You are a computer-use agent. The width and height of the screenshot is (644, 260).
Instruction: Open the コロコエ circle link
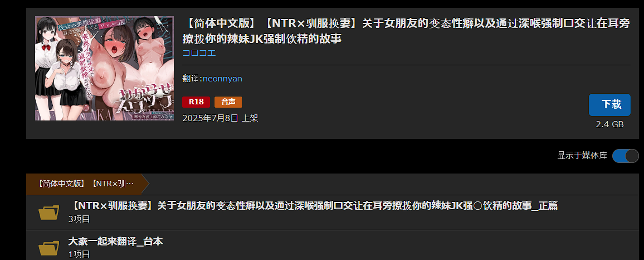199,52
